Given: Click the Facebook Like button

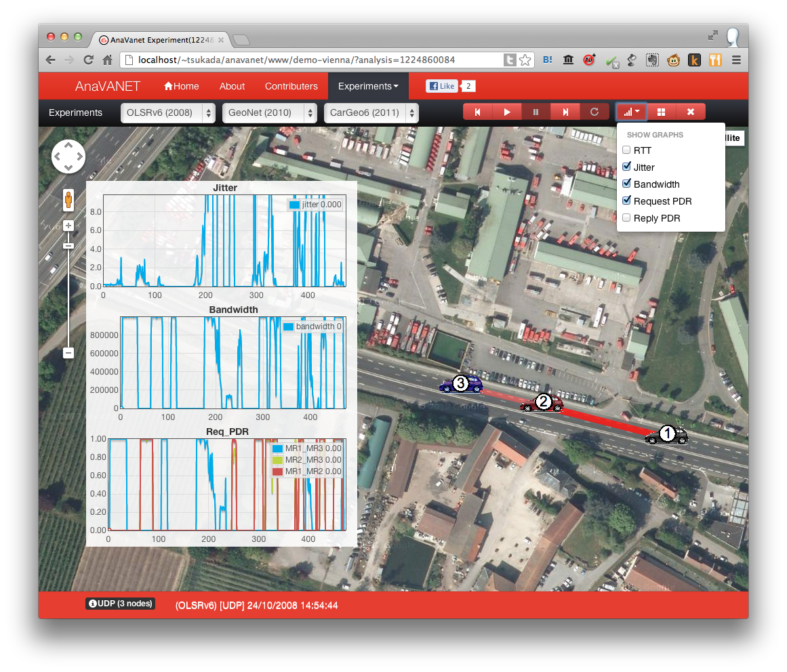Looking at the screenshot, I should pyautogui.click(x=441, y=87).
